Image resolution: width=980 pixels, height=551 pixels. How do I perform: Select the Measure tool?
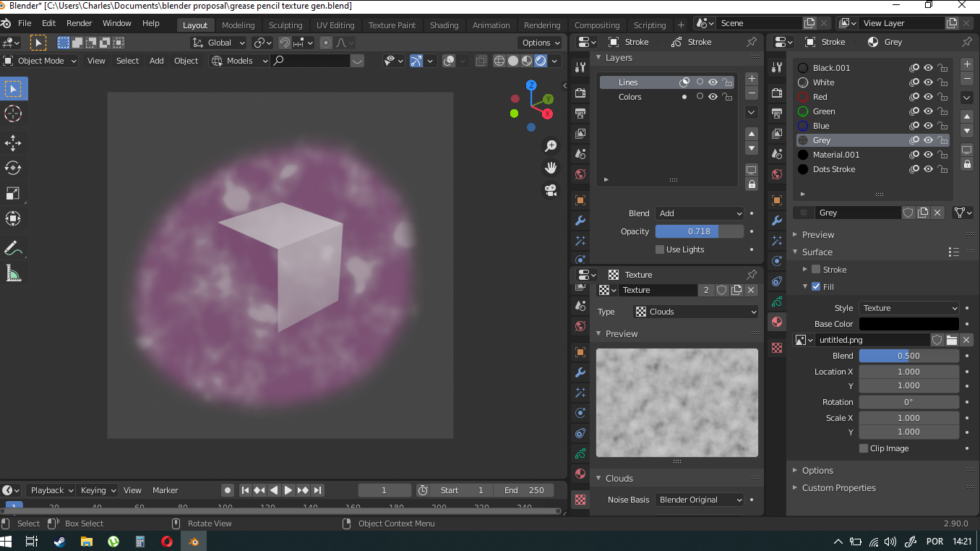coord(13,273)
